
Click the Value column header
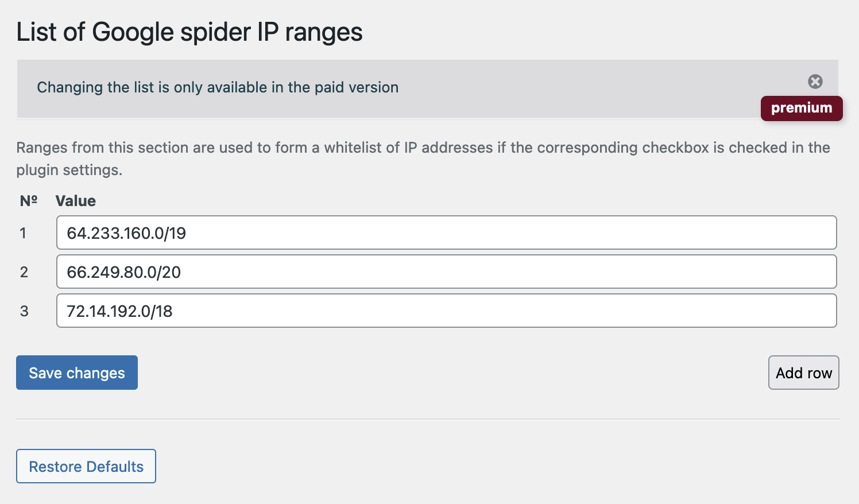[76, 201]
